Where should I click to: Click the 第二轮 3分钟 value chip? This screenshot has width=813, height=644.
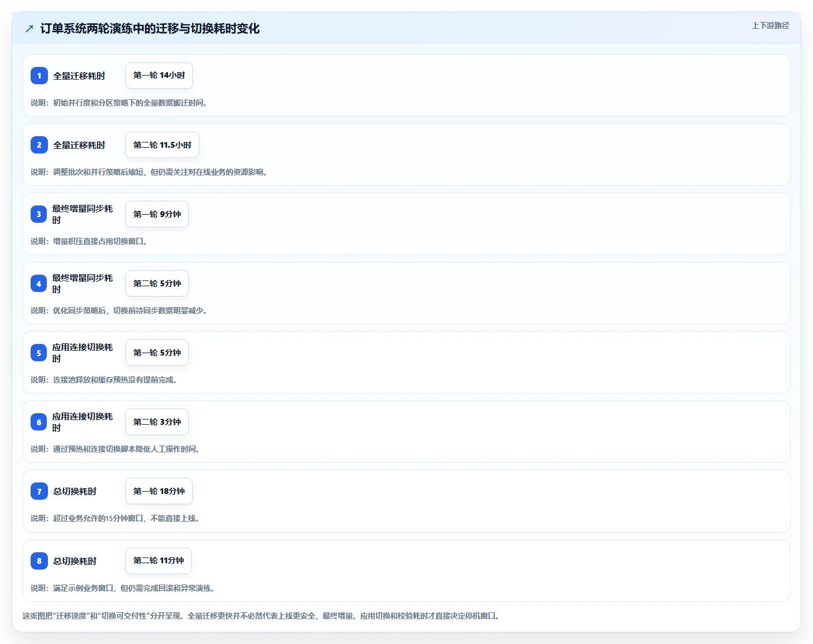click(157, 422)
